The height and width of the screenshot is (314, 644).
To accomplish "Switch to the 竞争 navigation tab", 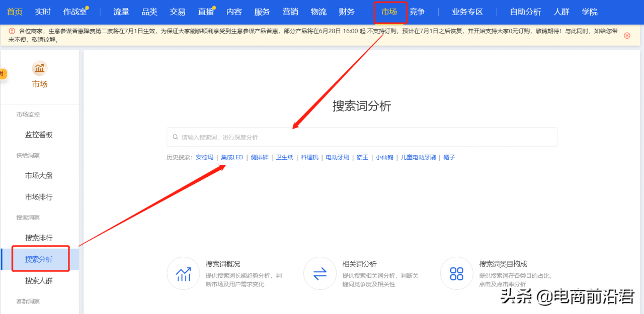I will click(x=417, y=13).
